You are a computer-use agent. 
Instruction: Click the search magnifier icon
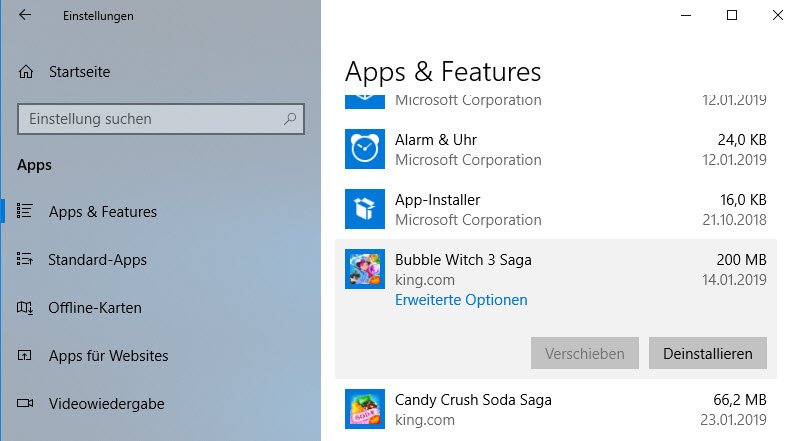[x=290, y=119]
